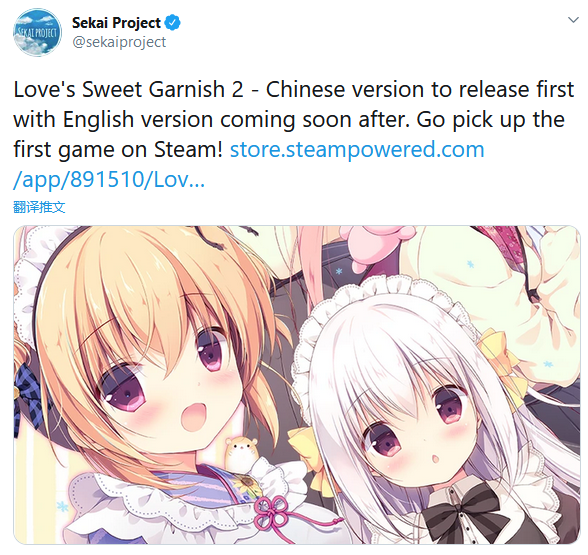588x555 pixels.
Task: Open the attached anime artwork image
Action: (297, 385)
